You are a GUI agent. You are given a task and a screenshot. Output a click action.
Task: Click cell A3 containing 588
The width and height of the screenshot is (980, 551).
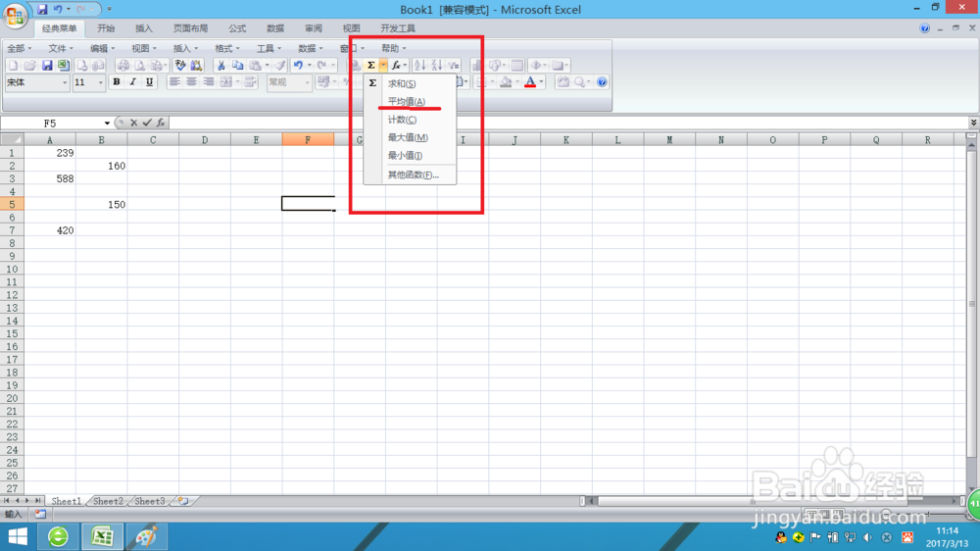click(50, 178)
